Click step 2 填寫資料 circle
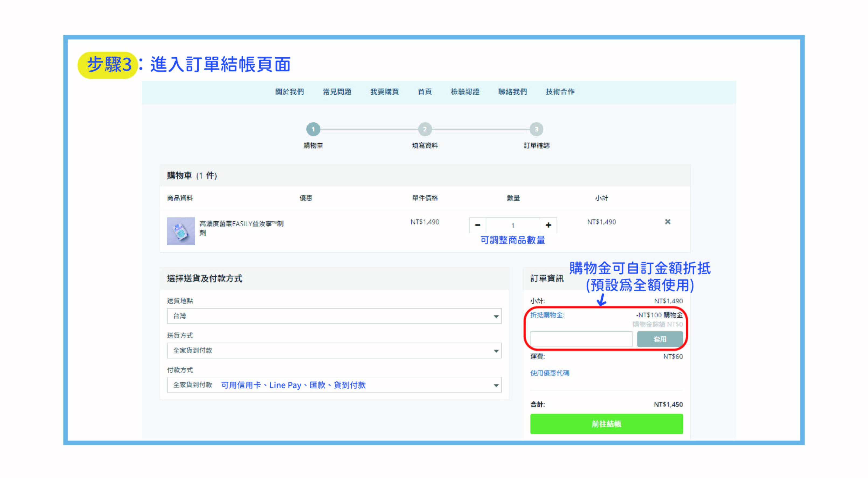The height and width of the screenshot is (478, 868). [x=425, y=129]
